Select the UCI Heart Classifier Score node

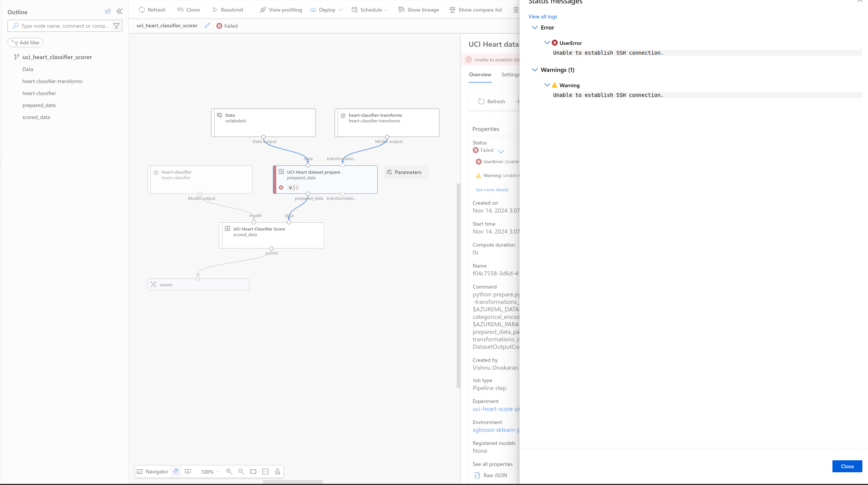pyautogui.click(x=271, y=235)
